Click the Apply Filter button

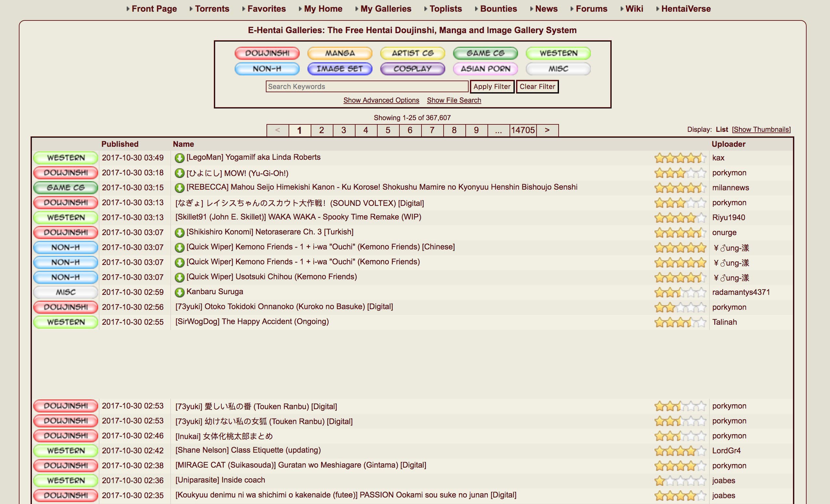click(x=492, y=86)
